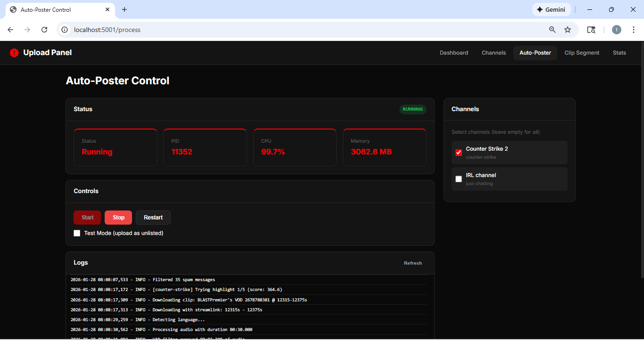Refresh the Logs panel
Screen dimensions: 644x340
pos(413,263)
